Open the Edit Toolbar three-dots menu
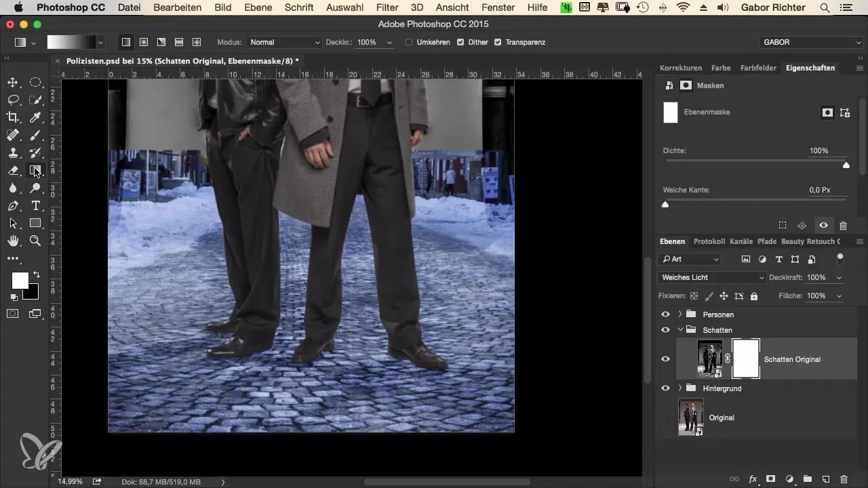Image resolution: width=868 pixels, height=488 pixels. [13, 258]
